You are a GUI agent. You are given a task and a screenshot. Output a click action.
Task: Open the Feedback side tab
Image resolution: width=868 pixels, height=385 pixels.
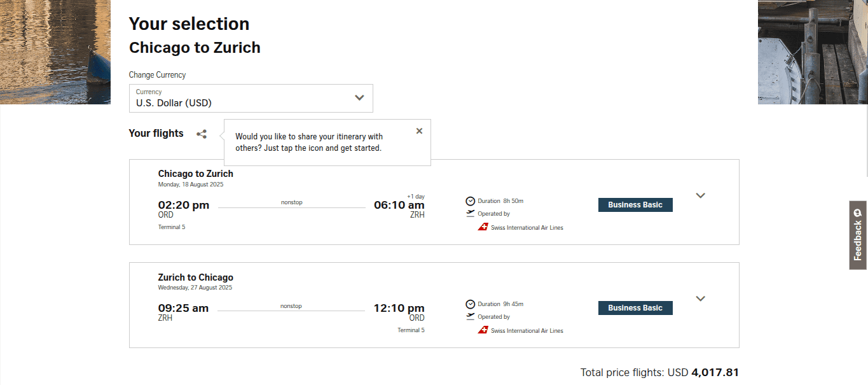point(858,236)
